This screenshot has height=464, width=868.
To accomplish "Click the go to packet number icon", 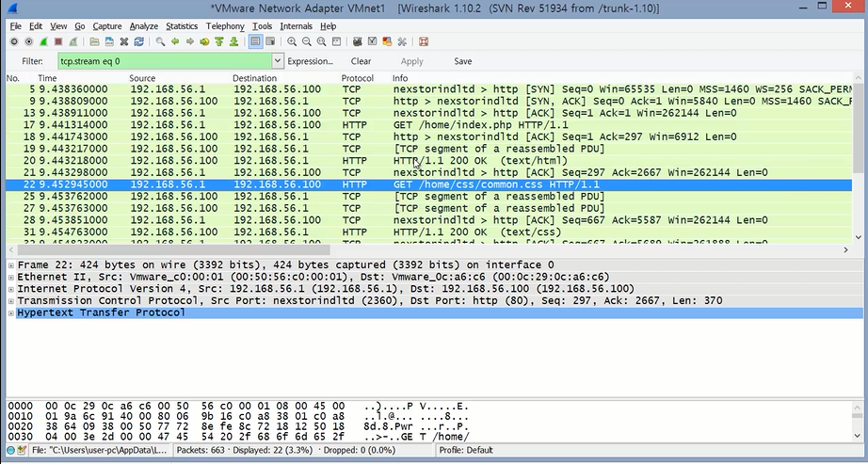I will [x=205, y=41].
